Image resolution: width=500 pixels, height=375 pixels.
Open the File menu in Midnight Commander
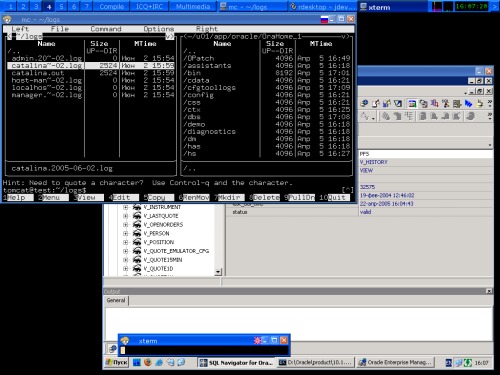(60, 29)
